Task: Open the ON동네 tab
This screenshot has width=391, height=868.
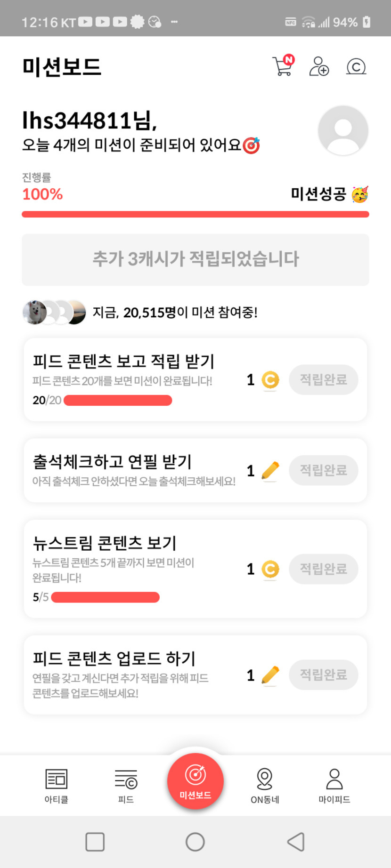Action: click(265, 786)
